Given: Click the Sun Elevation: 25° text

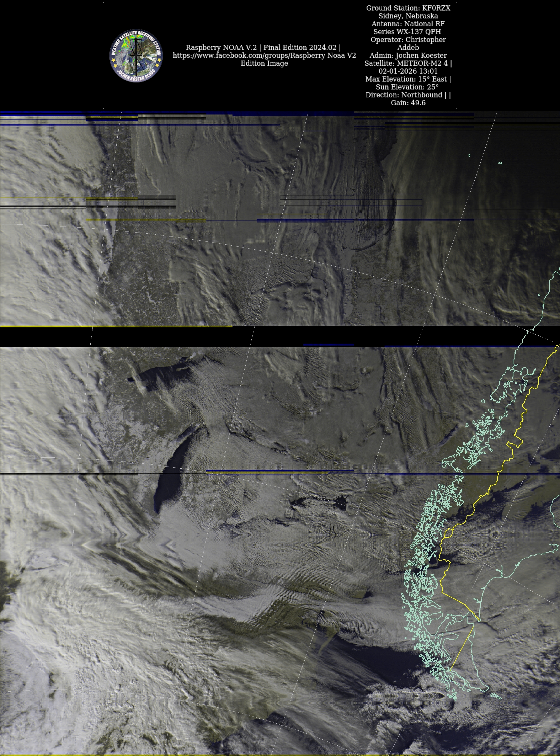Looking at the screenshot, I should click(x=408, y=87).
